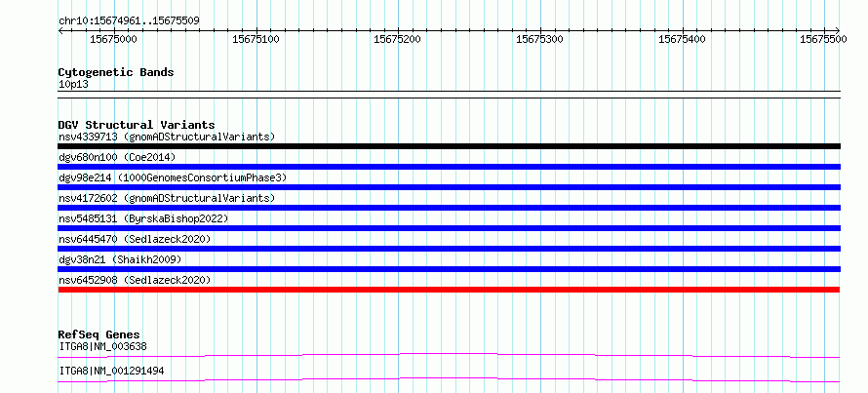Image resolution: width=868 pixels, height=393 pixels.
Task: Click the magenta ITGA8|NM_003638 gene line
Action: coord(449,355)
